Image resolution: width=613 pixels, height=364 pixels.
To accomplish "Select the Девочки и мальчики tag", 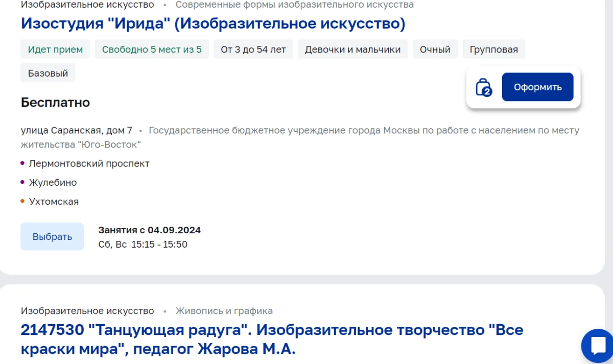I will click(353, 50).
